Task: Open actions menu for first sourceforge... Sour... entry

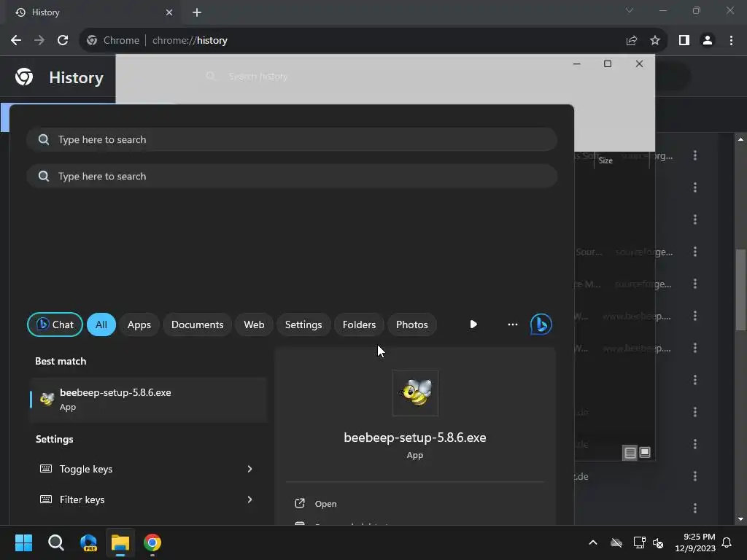Action: pos(695,252)
